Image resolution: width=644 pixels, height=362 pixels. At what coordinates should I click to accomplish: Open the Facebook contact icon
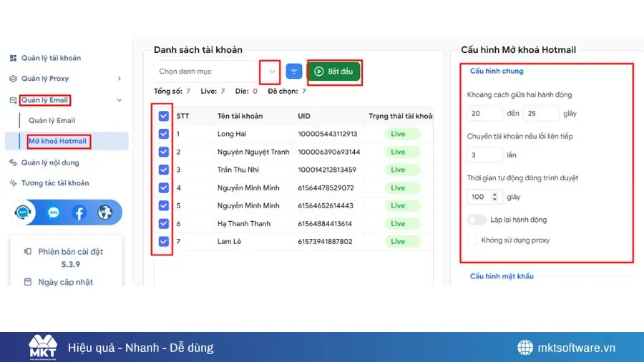point(79,212)
